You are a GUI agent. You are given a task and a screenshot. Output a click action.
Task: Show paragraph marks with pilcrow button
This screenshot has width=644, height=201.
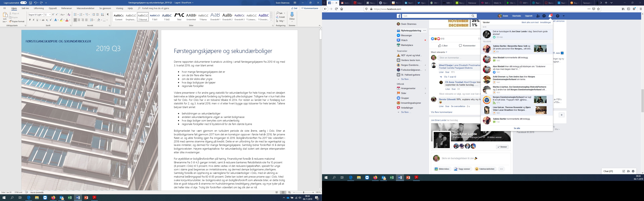point(108,15)
